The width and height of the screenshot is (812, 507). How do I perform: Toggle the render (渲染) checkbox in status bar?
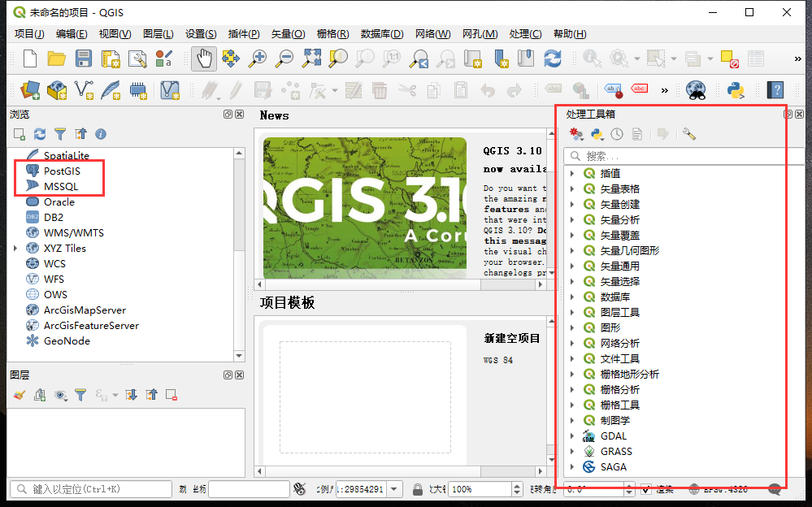click(x=646, y=489)
